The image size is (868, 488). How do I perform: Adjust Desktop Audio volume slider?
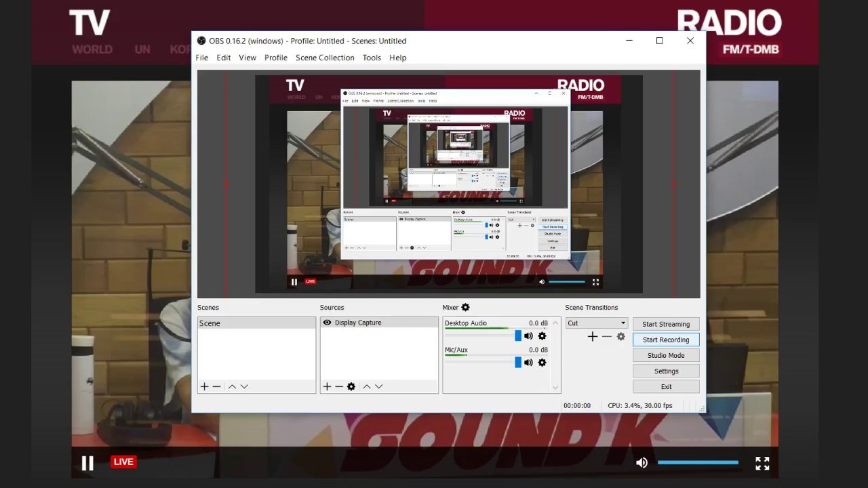point(483,336)
